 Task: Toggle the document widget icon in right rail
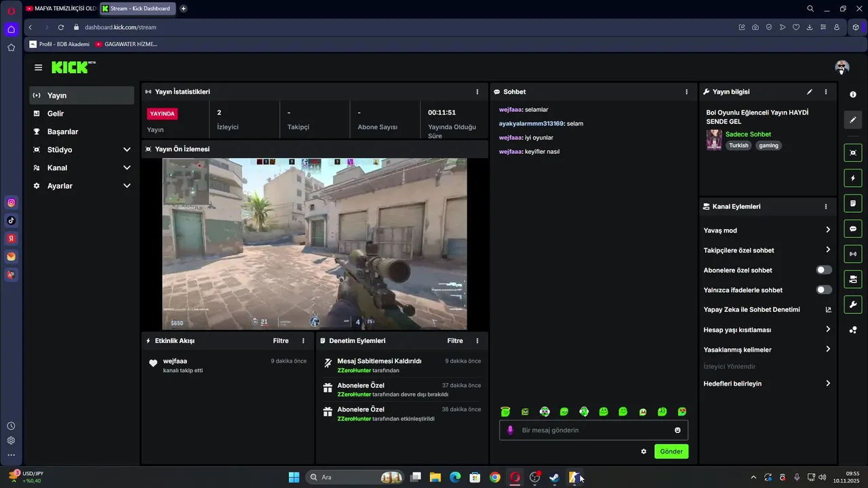(853, 203)
